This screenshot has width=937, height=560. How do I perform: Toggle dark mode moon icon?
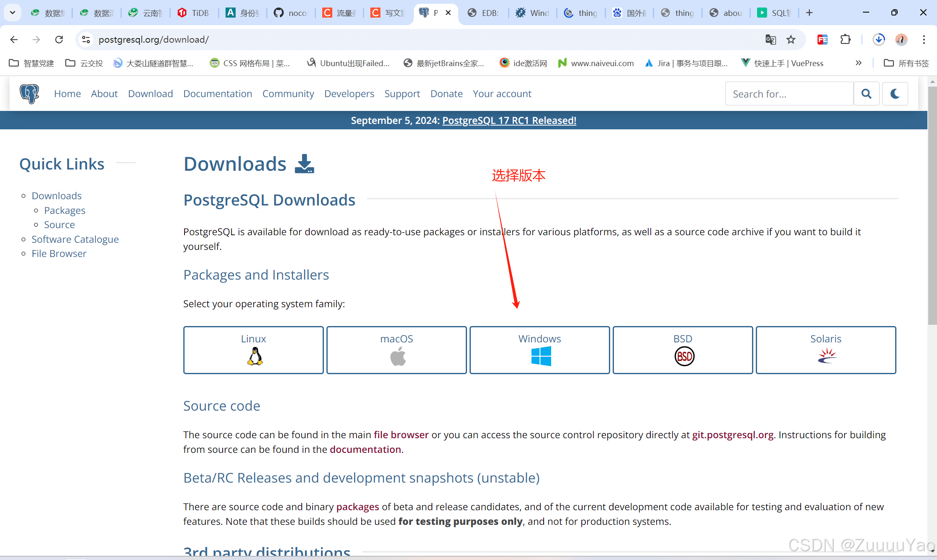[x=895, y=94]
